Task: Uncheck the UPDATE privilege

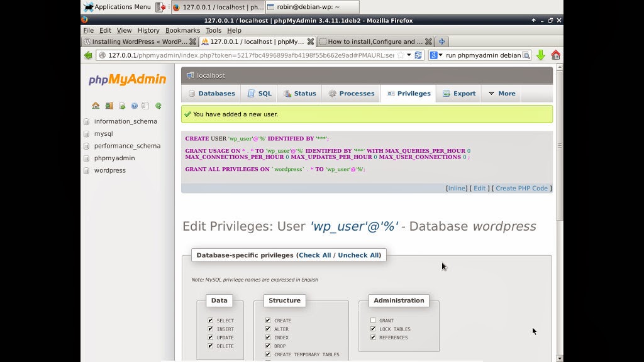Action: click(x=211, y=337)
